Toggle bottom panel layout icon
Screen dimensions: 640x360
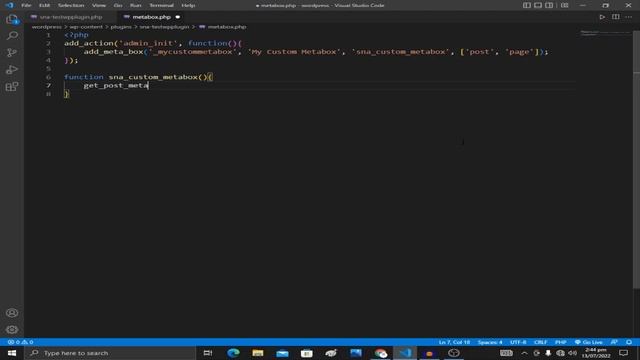point(538,5)
